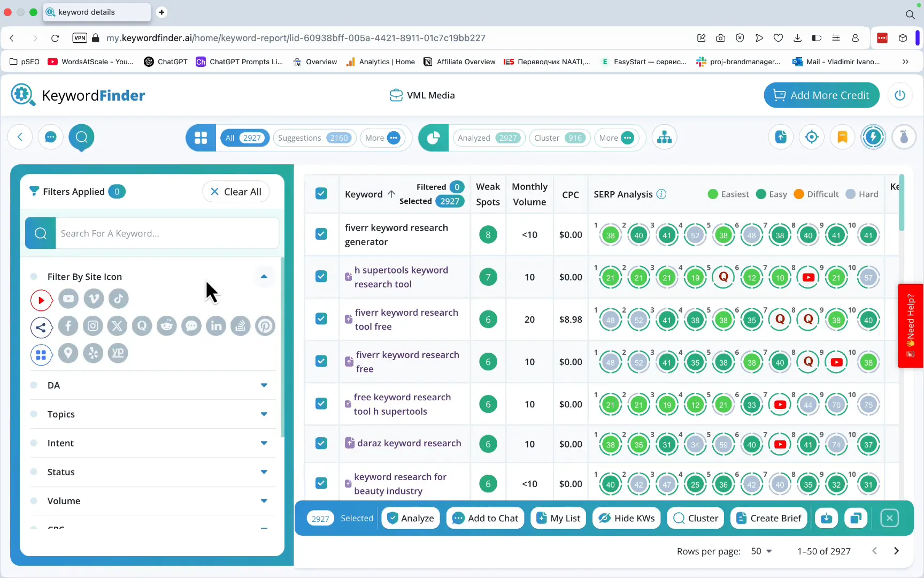The width and height of the screenshot is (924, 578).
Task: Select the Yellow Pages site icon filter
Action: 118,353
